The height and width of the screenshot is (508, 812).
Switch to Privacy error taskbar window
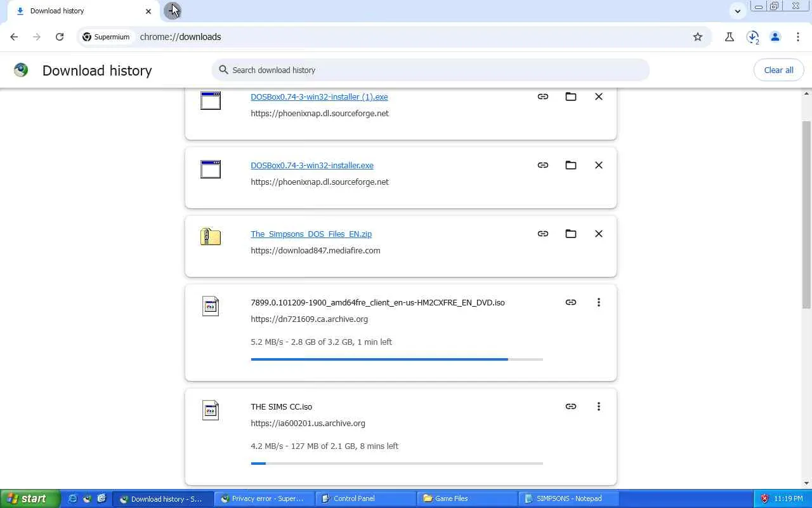[264, 498]
